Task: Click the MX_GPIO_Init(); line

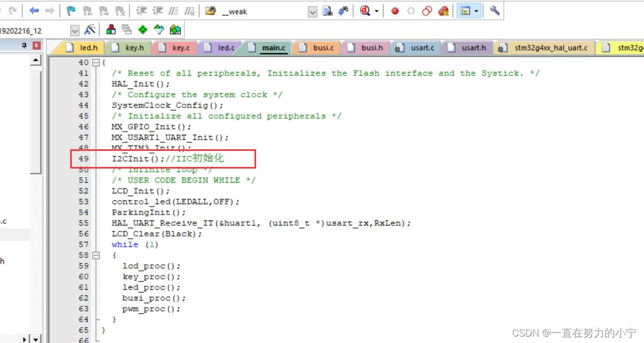Action: (x=151, y=127)
